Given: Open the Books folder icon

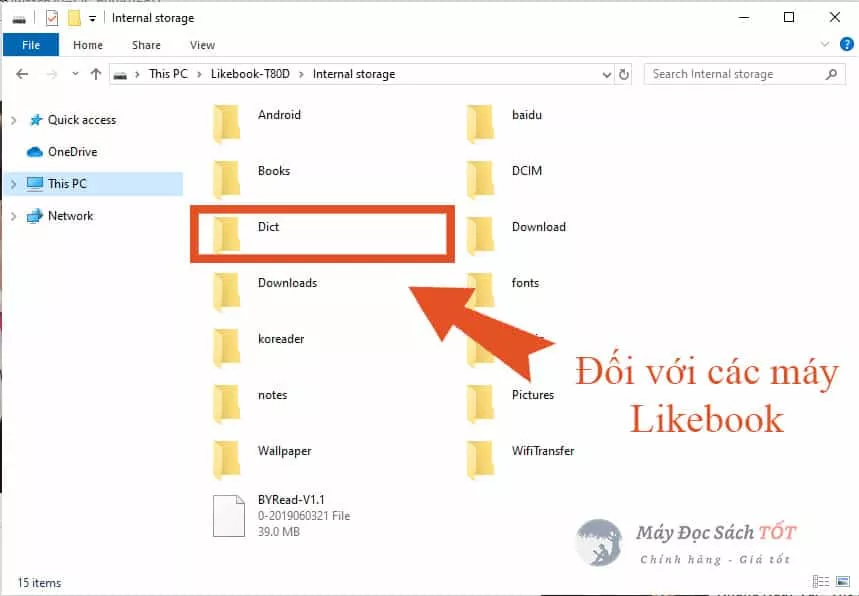Looking at the screenshot, I should [x=226, y=180].
